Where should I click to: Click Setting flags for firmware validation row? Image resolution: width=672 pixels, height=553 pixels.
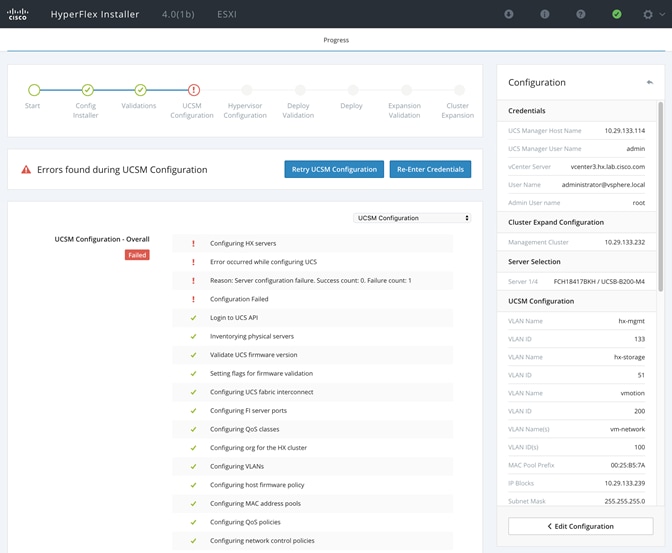[x=312, y=373]
